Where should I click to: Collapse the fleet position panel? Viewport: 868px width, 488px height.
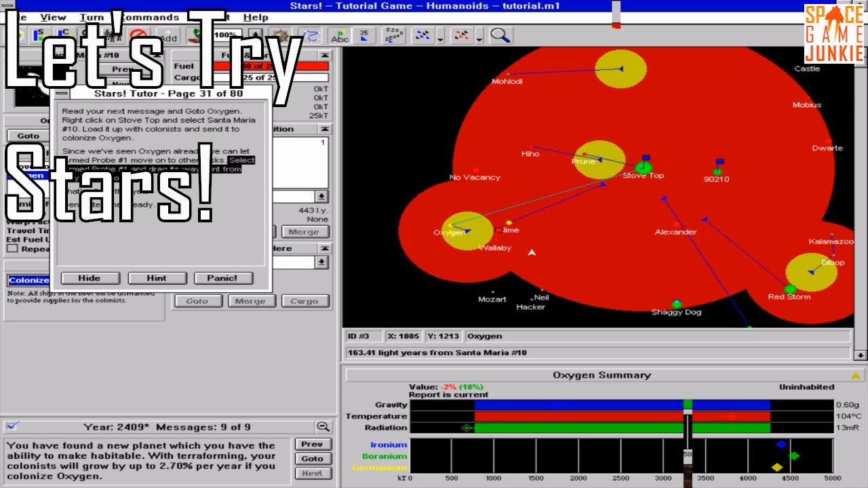coord(325,129)
